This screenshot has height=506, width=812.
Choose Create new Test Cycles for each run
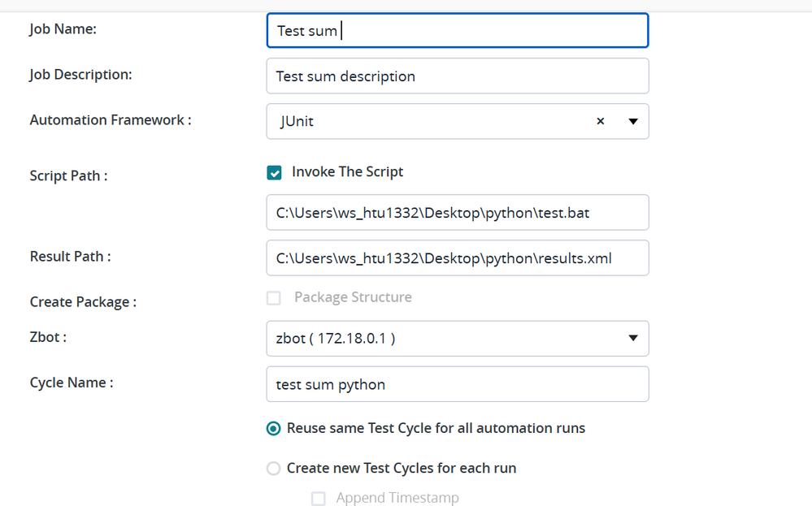[274, 469]
